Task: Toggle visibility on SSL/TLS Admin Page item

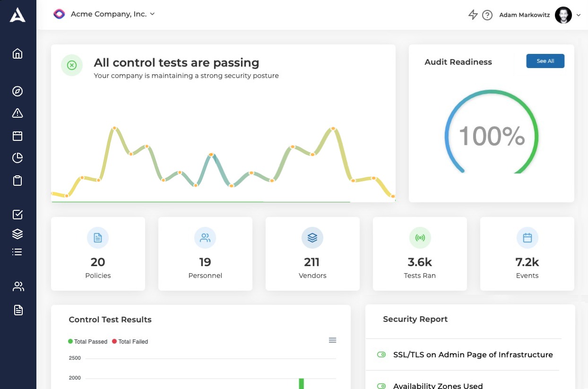Action: tap(381, 354)
